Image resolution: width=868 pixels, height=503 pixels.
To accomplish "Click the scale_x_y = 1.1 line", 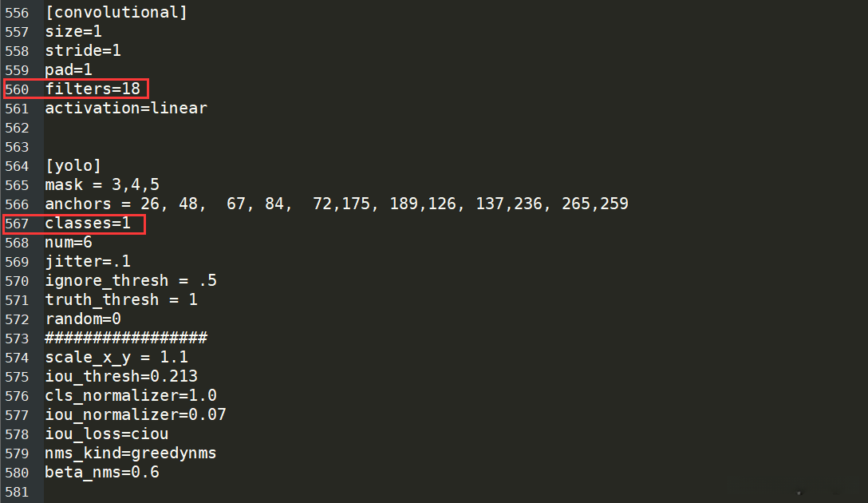I will point(116,358).
